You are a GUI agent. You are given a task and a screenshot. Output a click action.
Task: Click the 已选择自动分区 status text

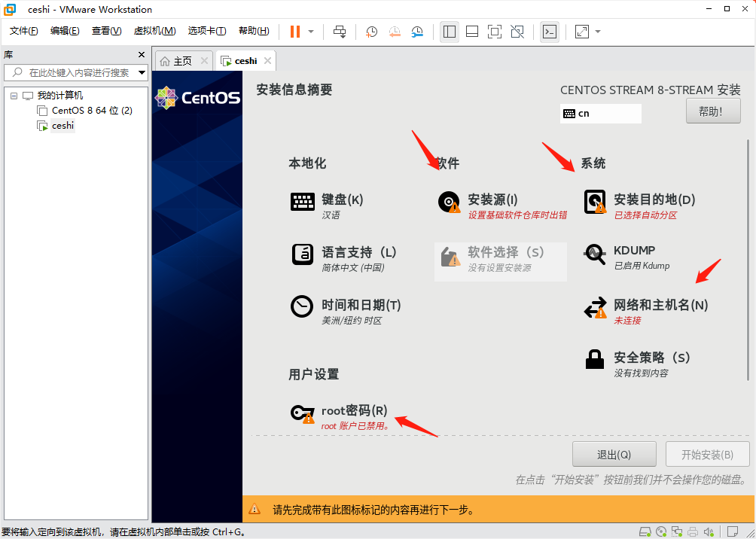645,215
